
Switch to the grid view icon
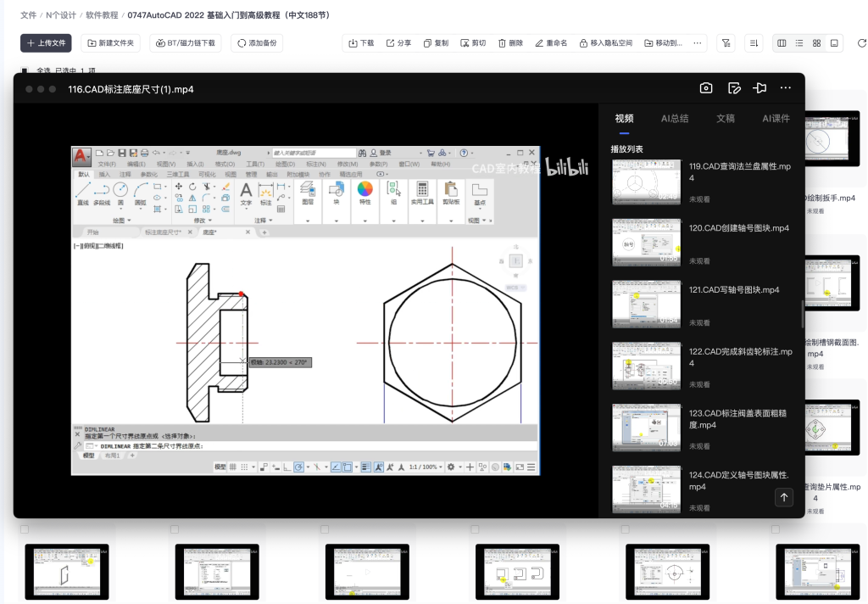point(816,43)
